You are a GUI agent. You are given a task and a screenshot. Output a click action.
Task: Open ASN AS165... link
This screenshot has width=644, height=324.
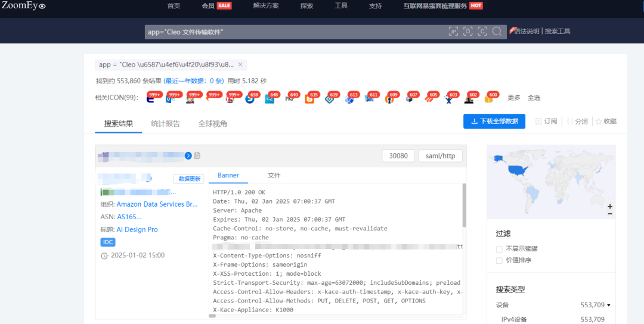(129, 217)
